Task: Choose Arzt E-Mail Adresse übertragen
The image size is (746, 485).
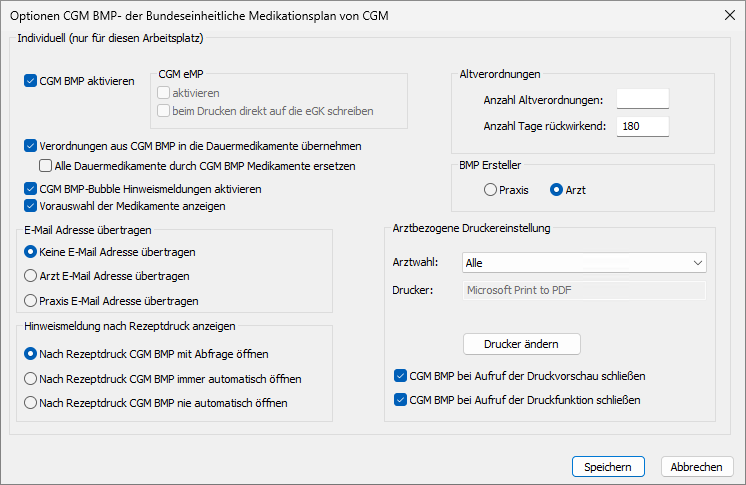Action: click(x=30, y=276)
